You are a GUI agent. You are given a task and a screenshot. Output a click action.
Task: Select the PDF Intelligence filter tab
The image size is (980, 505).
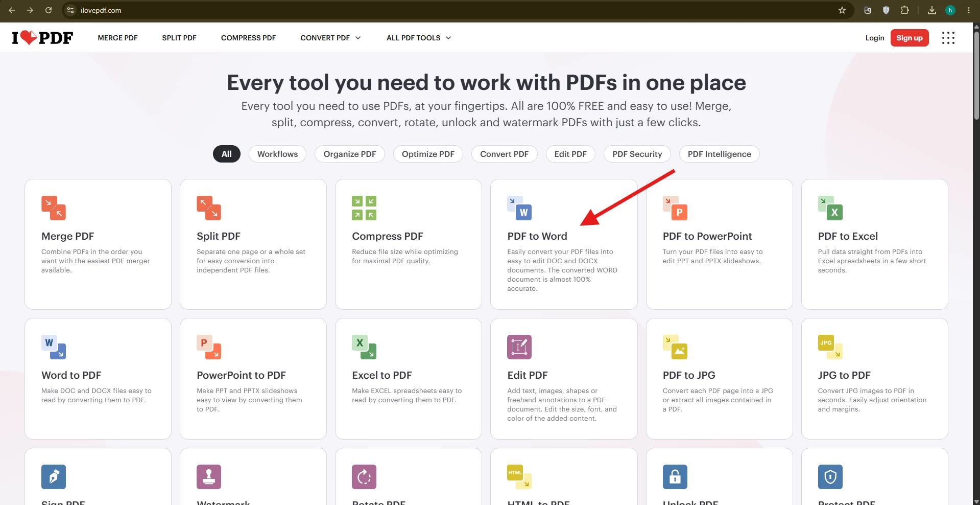point(720,154)
